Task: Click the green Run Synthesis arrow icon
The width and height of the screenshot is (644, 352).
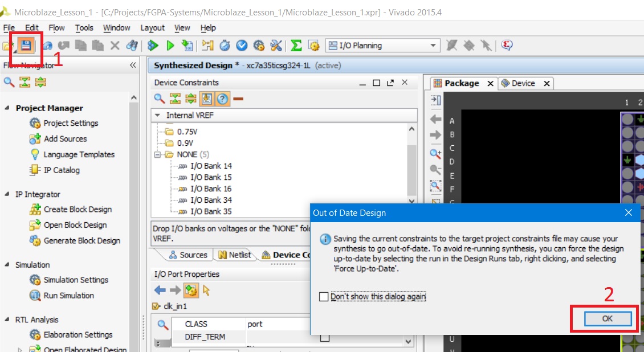Action: point(170,46)
